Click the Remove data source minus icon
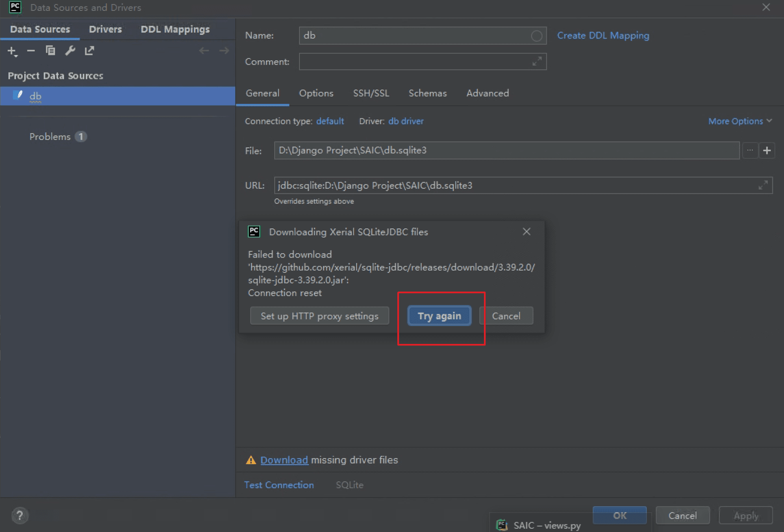 [31, 51]
